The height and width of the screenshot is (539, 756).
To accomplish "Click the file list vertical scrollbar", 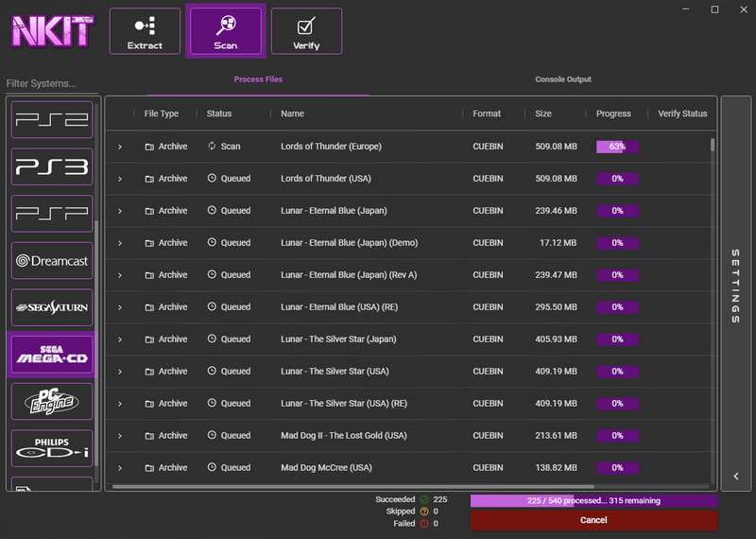I will click(x=713, y=146).
